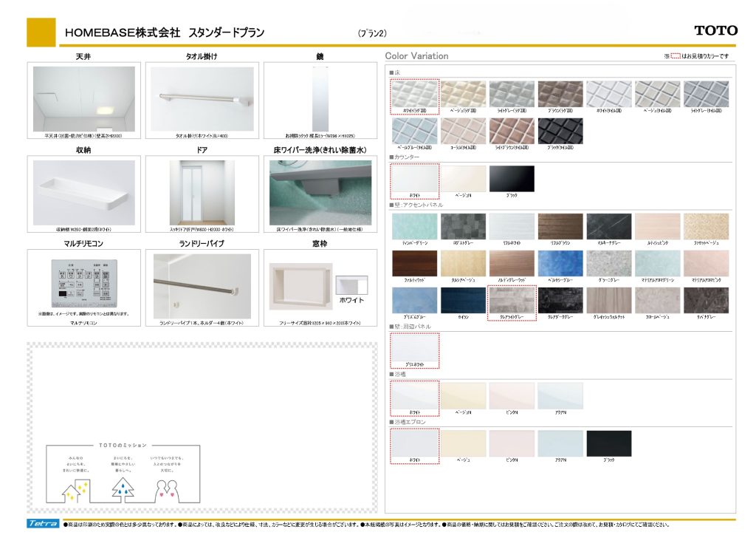Choose the black bathtub apron swatch
The image size is (756, 535).
click(x=609, y=443)
